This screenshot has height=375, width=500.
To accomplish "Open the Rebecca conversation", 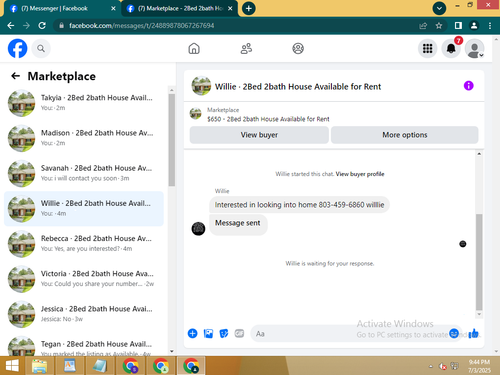I will (x=84, y=244).
